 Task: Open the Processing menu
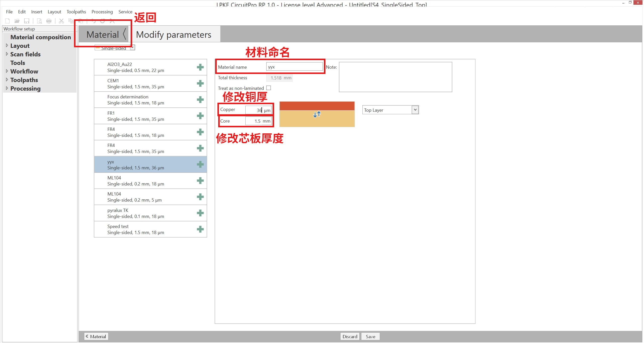click(x=102, y=12)
